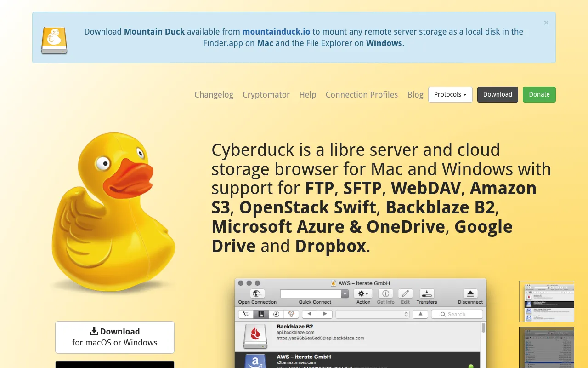The image size is (588, 368).
Task: Click the dark Download button in nav bar
Action: [498, 94]
